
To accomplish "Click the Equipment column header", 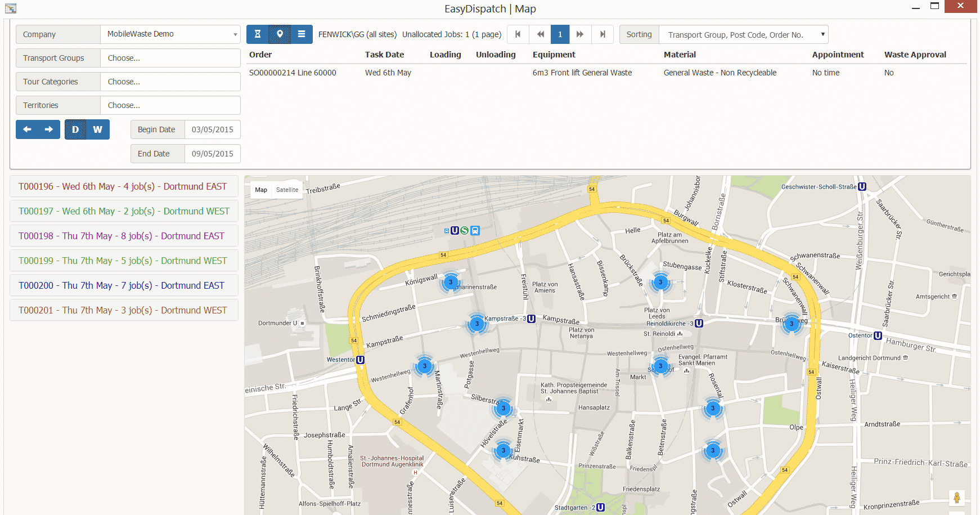I will [x=554, y=55].
